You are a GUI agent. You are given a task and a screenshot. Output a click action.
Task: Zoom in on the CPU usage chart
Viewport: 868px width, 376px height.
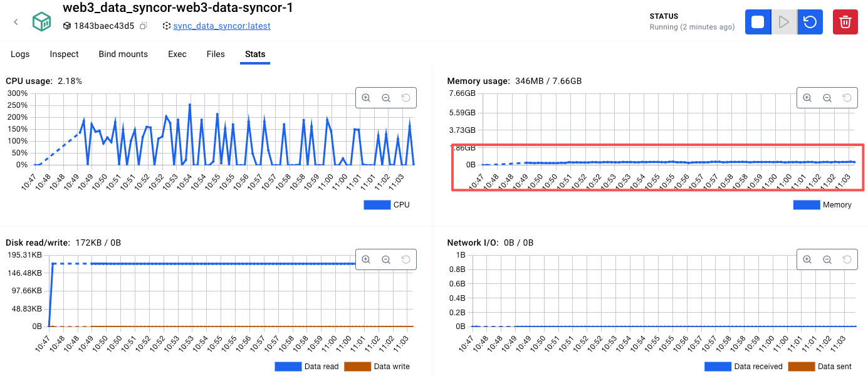(x=366, y=98)
